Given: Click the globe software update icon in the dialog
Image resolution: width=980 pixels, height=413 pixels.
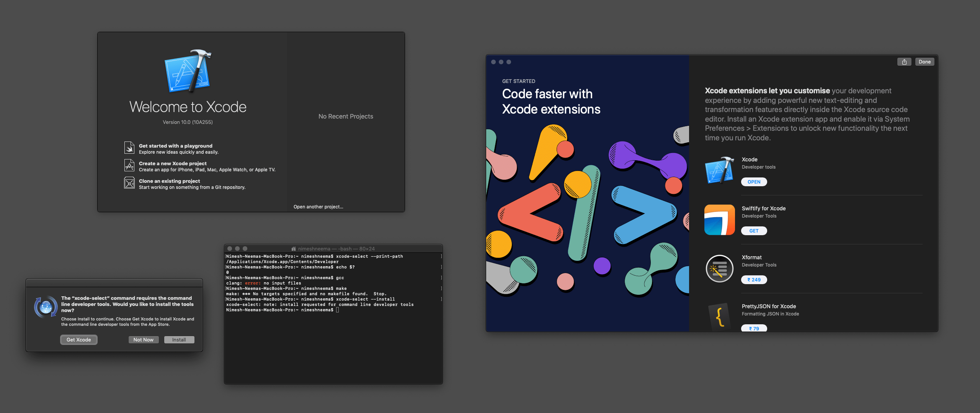Looking at the screenshot, I should point(46,307).
